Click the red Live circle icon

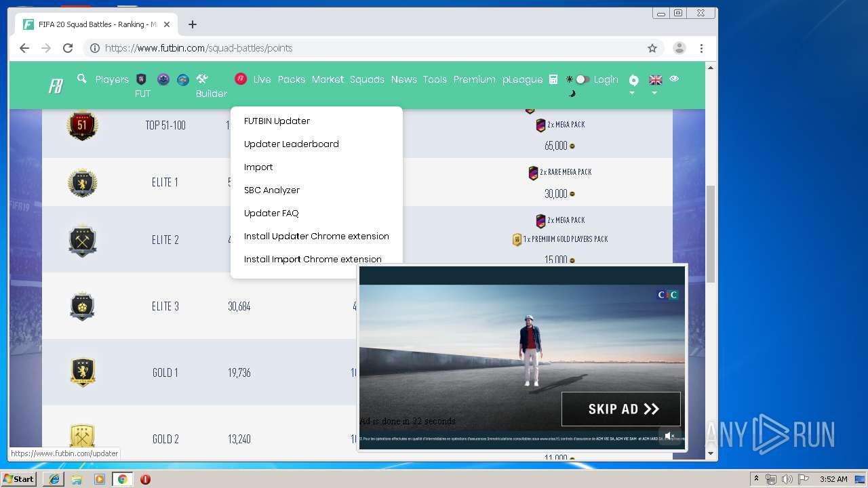pyautogui.click(x=240, y=79)
